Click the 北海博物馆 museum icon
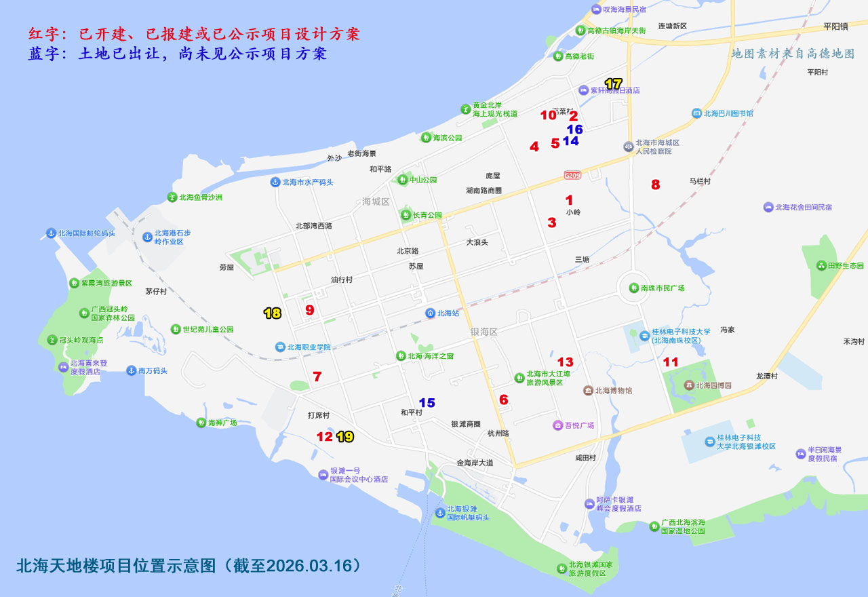This screenshot has height=597, width=868. point(588,390)
